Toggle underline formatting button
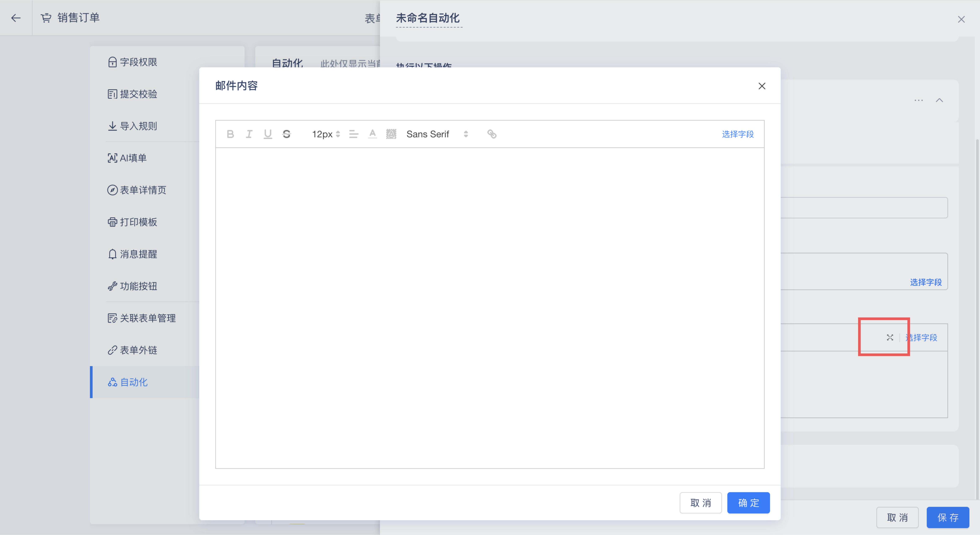 (x=267, y=134)
